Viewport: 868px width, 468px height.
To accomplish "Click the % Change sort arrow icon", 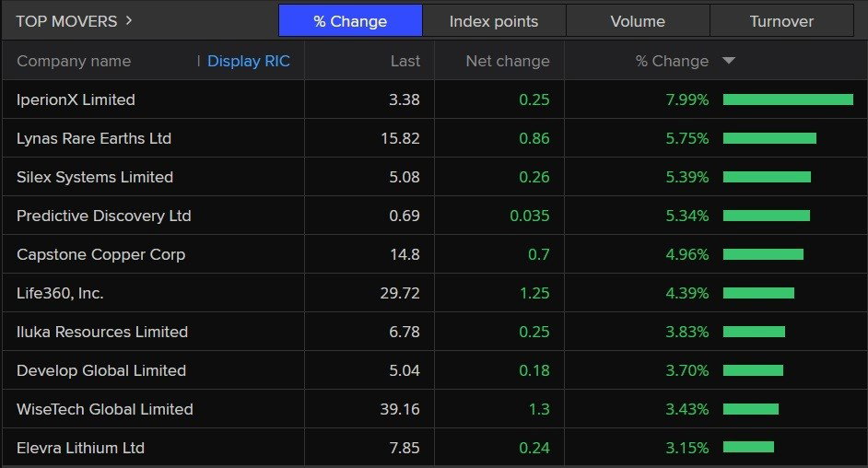I will [729, 60].
